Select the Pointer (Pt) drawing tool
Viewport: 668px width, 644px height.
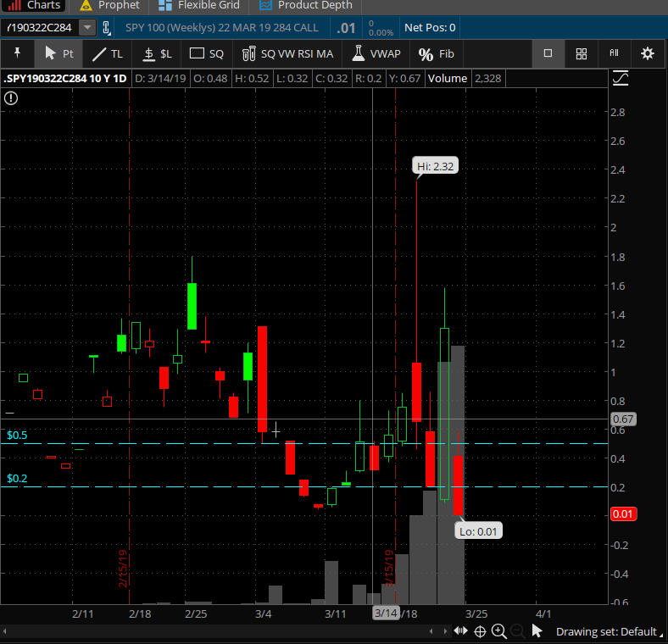coord(58,53)
